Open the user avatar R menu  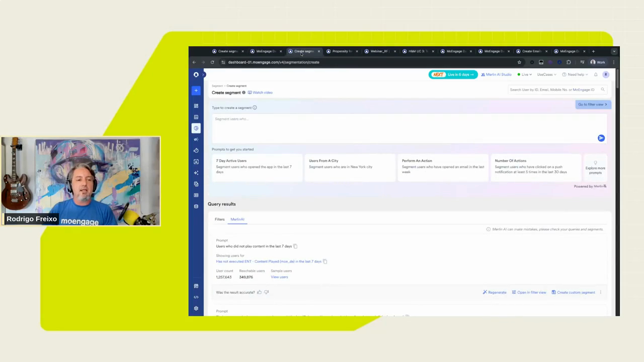click(606, 74)
